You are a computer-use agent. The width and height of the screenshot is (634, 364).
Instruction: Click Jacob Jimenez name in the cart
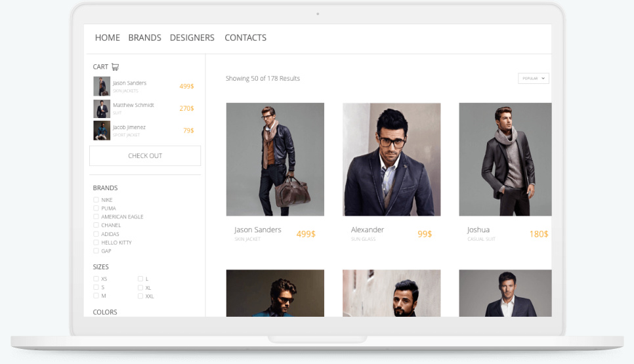(x=129, y=127)
